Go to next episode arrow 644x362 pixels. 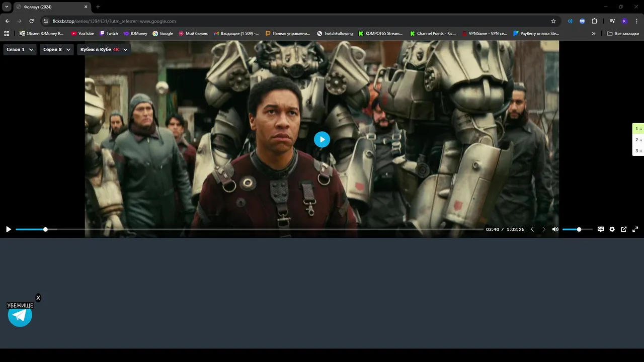click(543, 229)
